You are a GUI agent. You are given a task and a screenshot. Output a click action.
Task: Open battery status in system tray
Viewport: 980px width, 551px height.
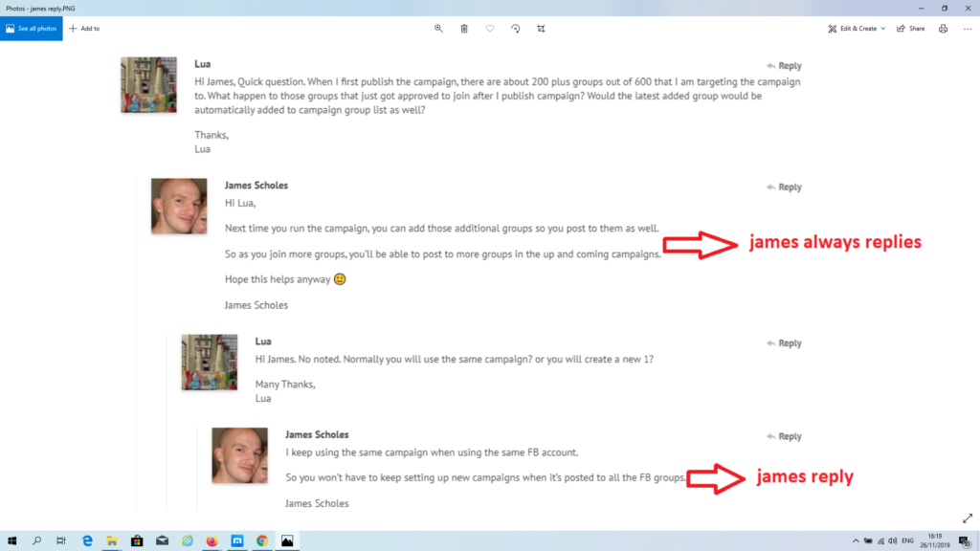point(868,541)
